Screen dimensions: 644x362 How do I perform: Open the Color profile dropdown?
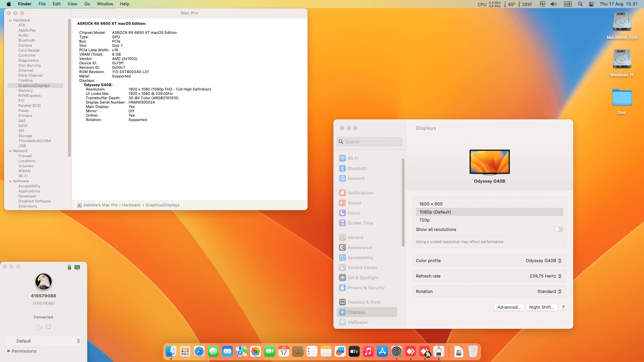(x=543, y=261)
